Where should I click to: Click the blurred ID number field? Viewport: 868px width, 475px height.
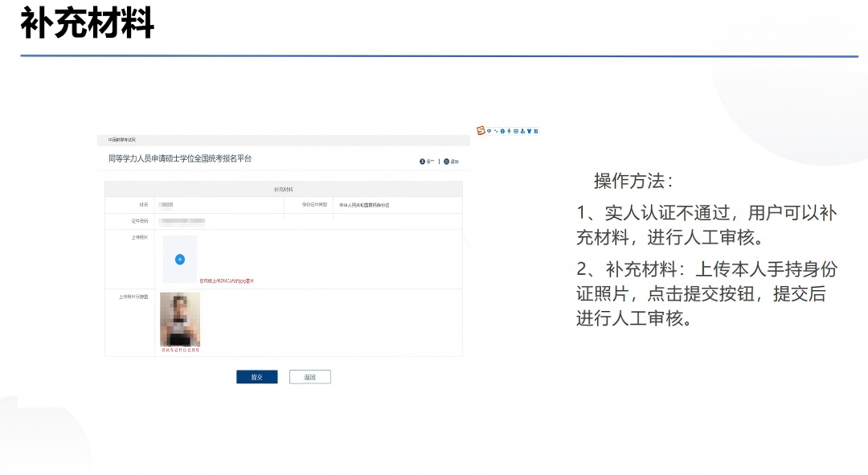(x=182, y=220)
